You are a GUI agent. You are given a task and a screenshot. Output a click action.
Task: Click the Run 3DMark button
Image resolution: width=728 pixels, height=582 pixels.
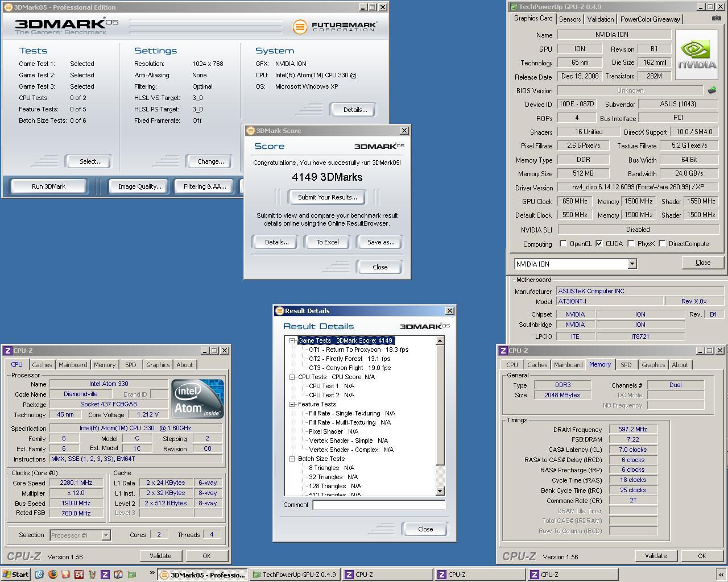pos(48,186)
